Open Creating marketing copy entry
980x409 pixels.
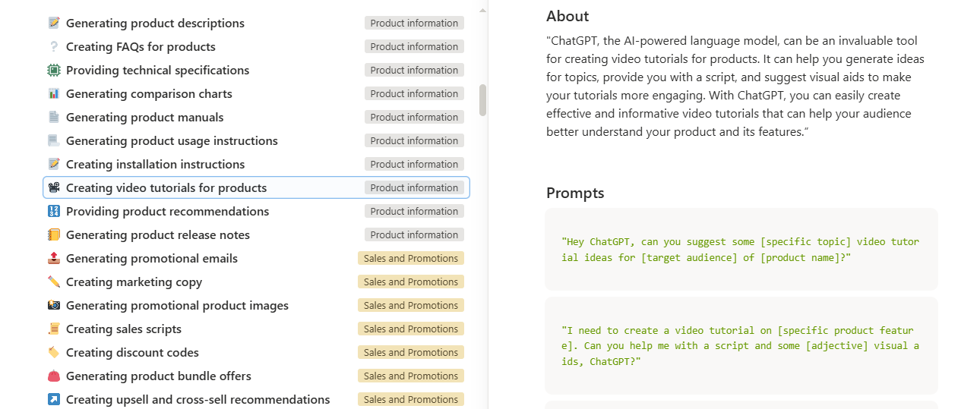(x=134, y=282)
